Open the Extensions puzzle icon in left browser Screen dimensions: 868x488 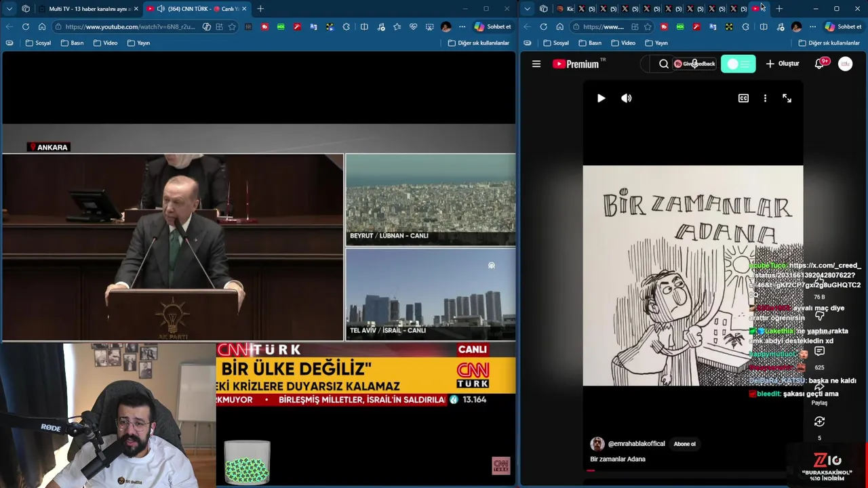346,26
